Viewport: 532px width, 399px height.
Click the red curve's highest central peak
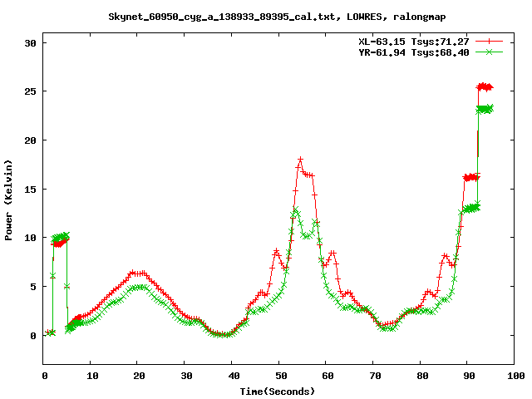pos(300,160)
